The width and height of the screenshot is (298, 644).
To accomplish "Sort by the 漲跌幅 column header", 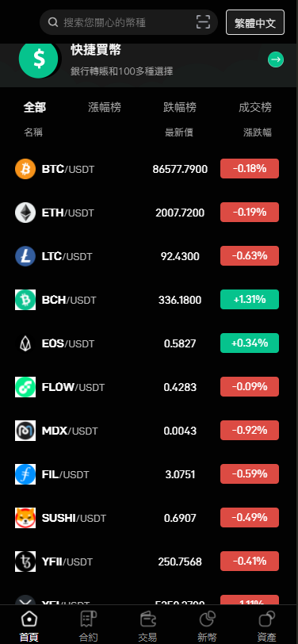I will click(258, 132).
